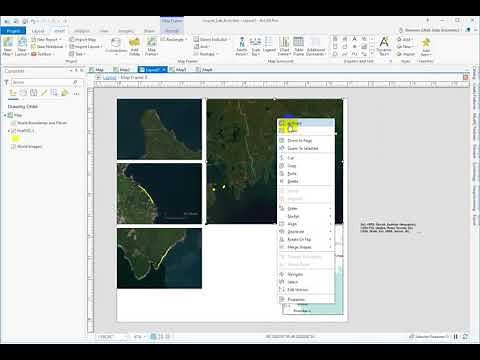This screenshot has height=360, width=480.
Task: Click the Table Frame icon
Action: click(x=299, y=46)
